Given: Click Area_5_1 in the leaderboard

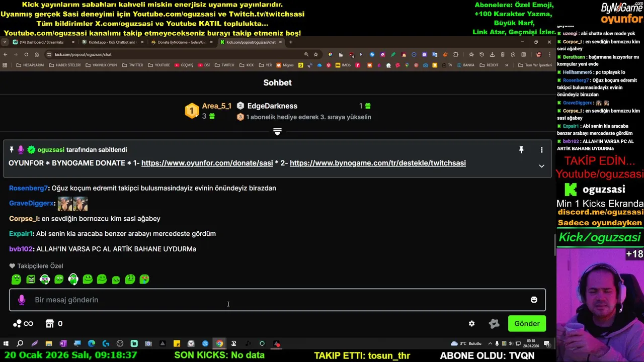Looking at the screenshot, I should click(x=216, y=106).
